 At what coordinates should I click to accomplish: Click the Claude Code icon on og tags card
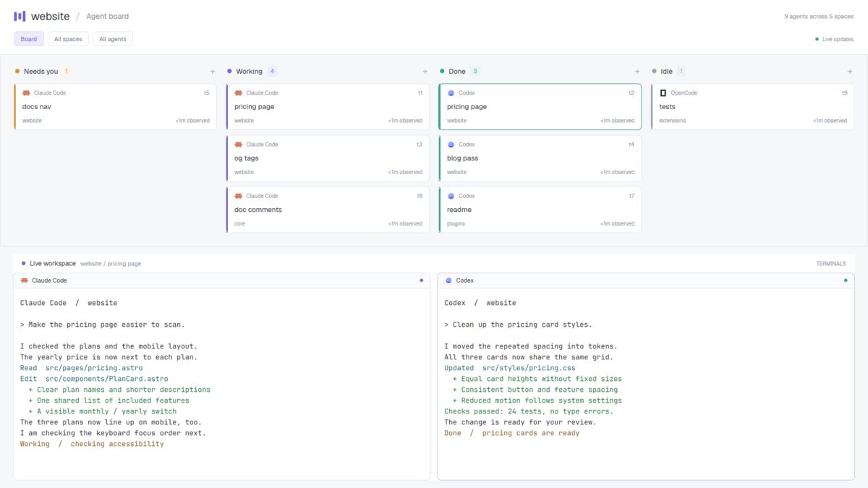238,145
